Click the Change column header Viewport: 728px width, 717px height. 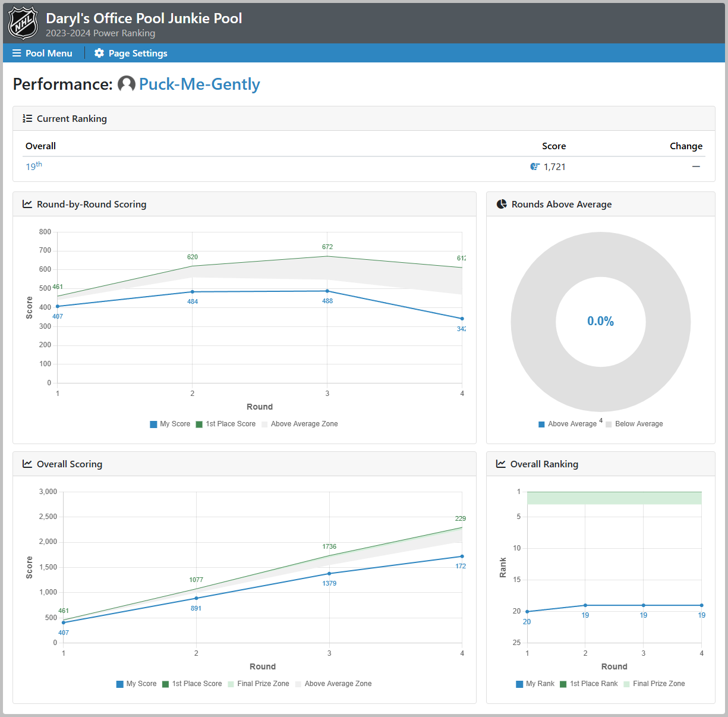[686, 146]
